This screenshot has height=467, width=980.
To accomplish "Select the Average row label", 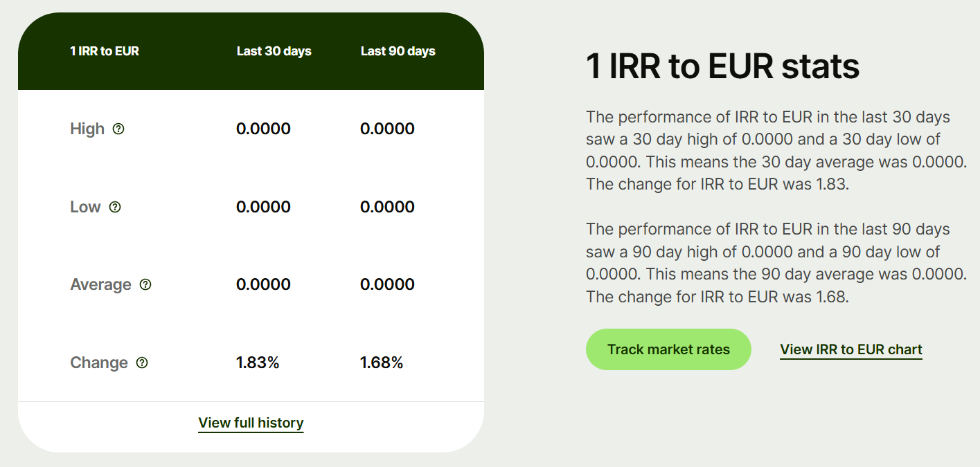I will coord(101,284).
